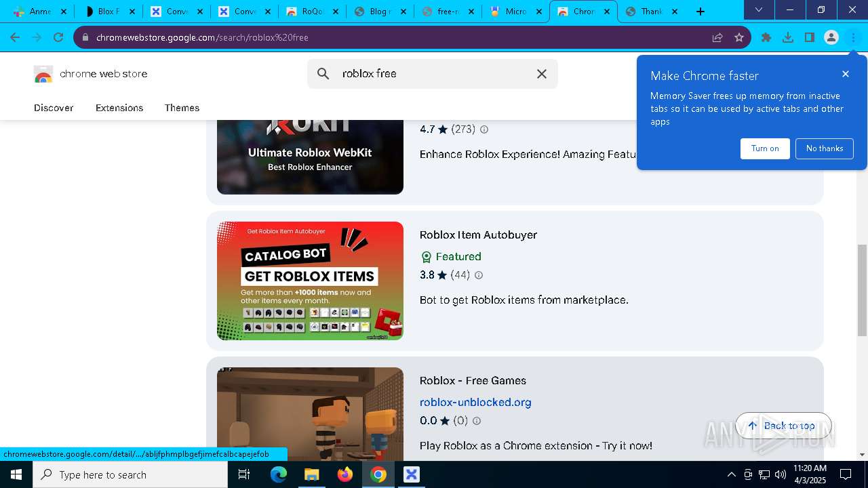The height and width of the screenshot is (488, 868).
Task: Open File Explorer from taskbar
Action: pos(311,474)
